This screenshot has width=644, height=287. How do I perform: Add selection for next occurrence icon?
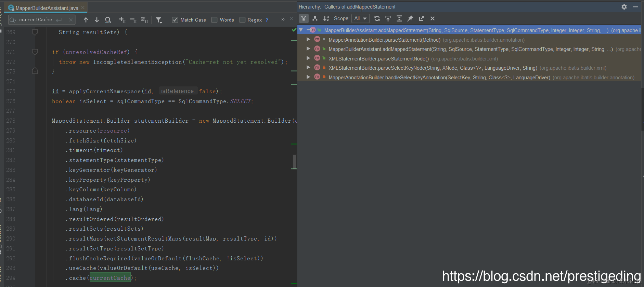122,20
